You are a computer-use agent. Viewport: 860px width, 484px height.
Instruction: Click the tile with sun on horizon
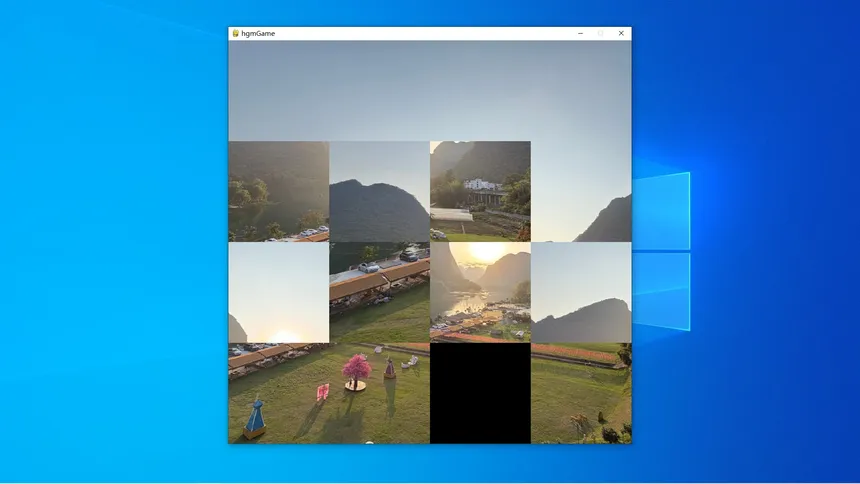pyautogui.click(x=278, y=292)
